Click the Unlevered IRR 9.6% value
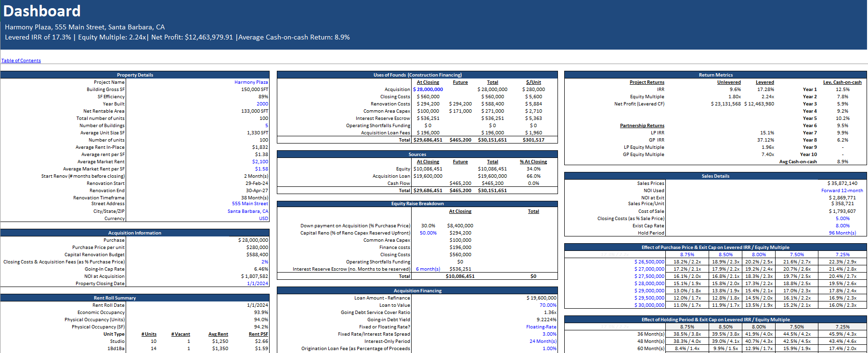 pyautogui.click(x=735, y=90)
